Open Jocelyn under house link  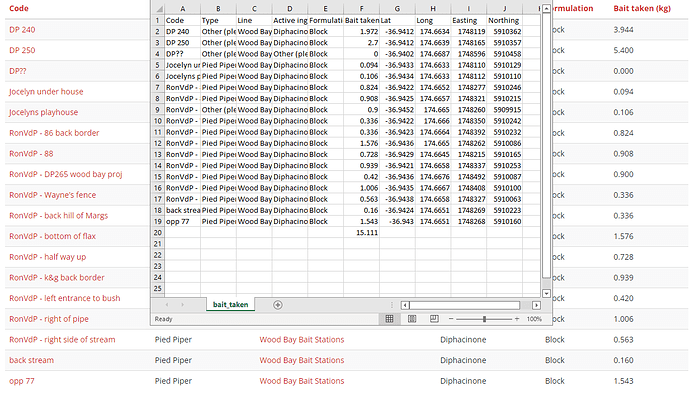(46, 92)
